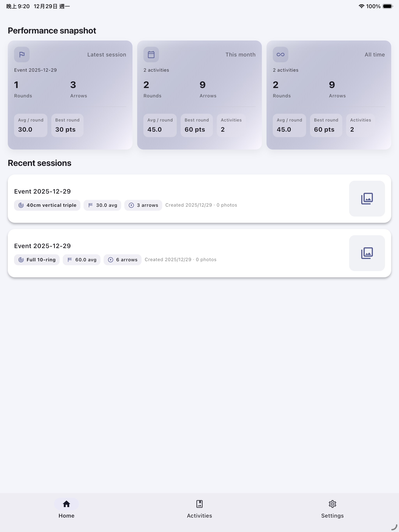Tap the flag icon on Latest session card
Screen dimensions: 399x532
(x=22, y=55)
